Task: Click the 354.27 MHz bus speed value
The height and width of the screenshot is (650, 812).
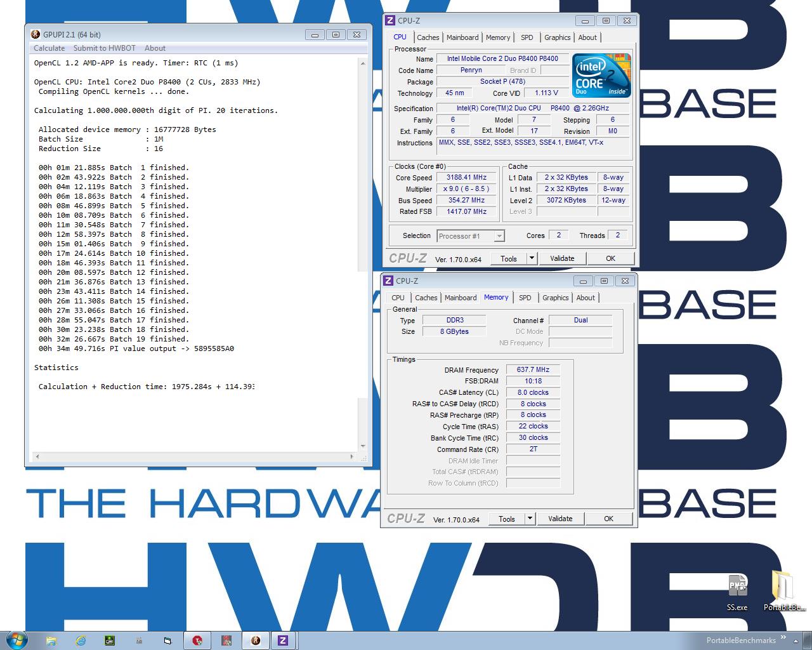Action: pyautogui.click(x=466, y=201)
